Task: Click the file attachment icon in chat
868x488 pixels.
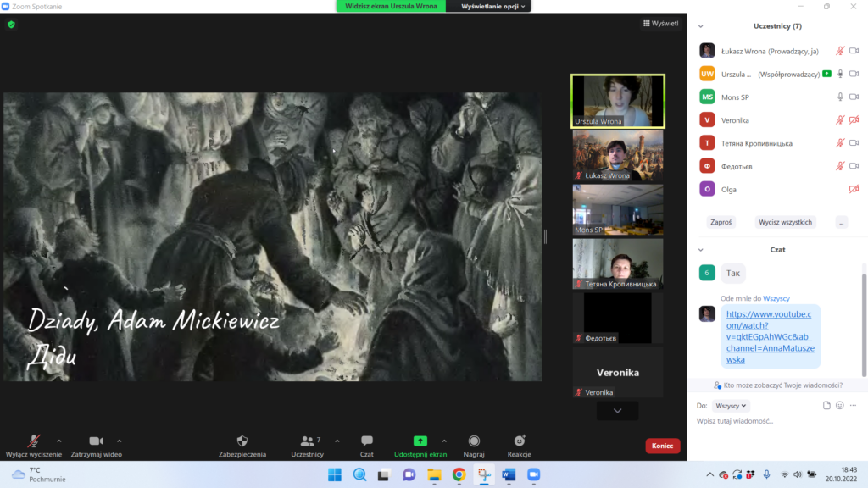Action: tap(826, 406)
